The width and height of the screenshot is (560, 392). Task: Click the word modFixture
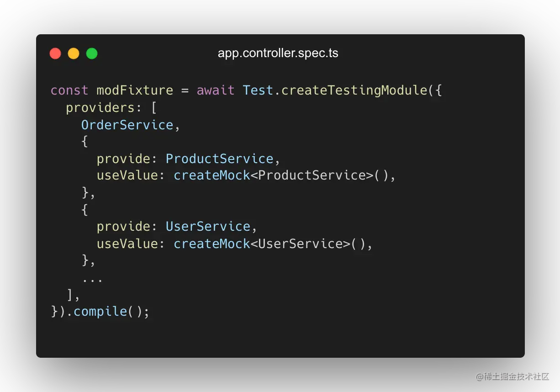135,90
